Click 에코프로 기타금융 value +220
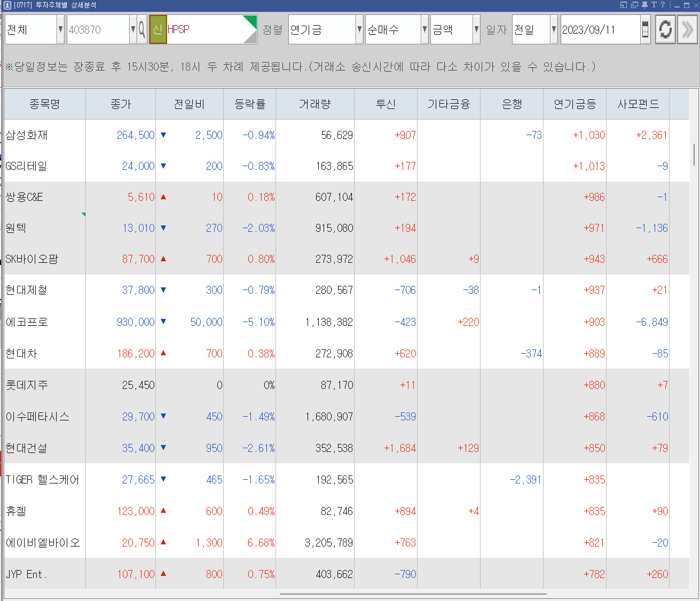 (x=468, y=322)
